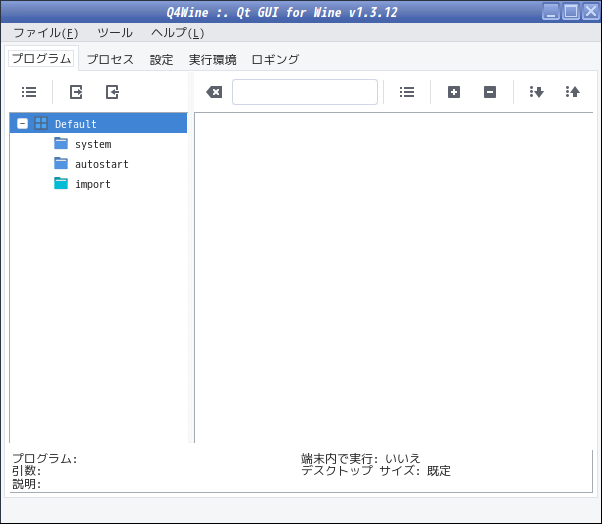
Task: Click the autostart folder icon
Action: click(61, 164)
